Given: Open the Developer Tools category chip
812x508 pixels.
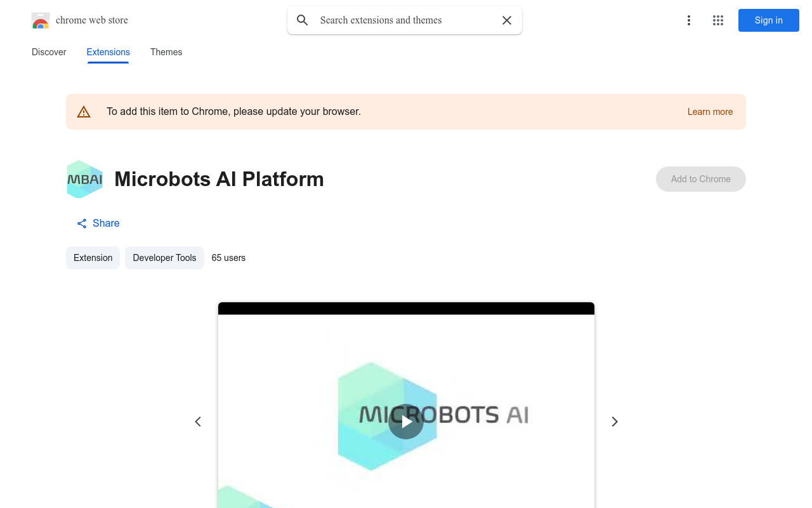Looking at the screenshot, I should [x=164, y=258].
